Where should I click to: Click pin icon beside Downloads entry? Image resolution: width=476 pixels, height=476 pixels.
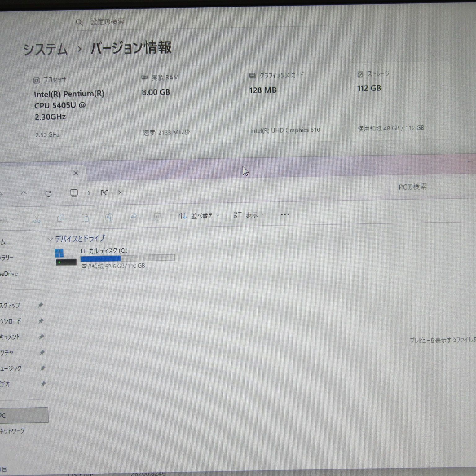(x=41, y=321)
